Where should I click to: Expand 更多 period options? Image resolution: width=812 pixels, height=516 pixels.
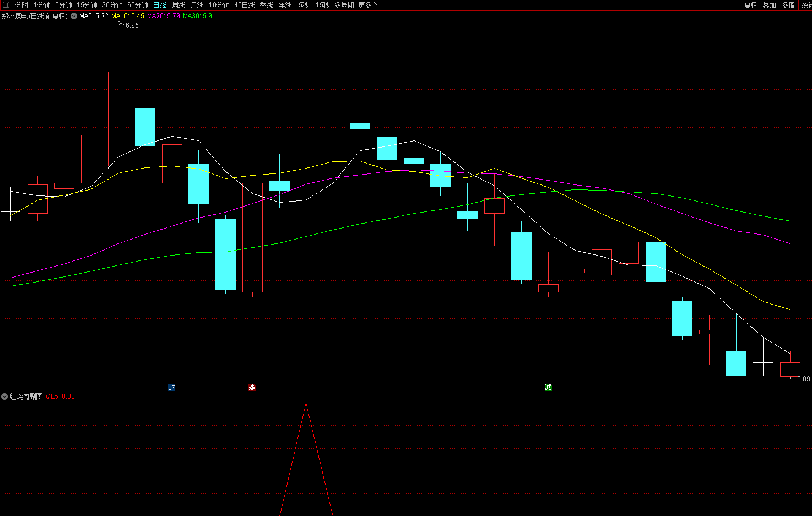(367, 5)
